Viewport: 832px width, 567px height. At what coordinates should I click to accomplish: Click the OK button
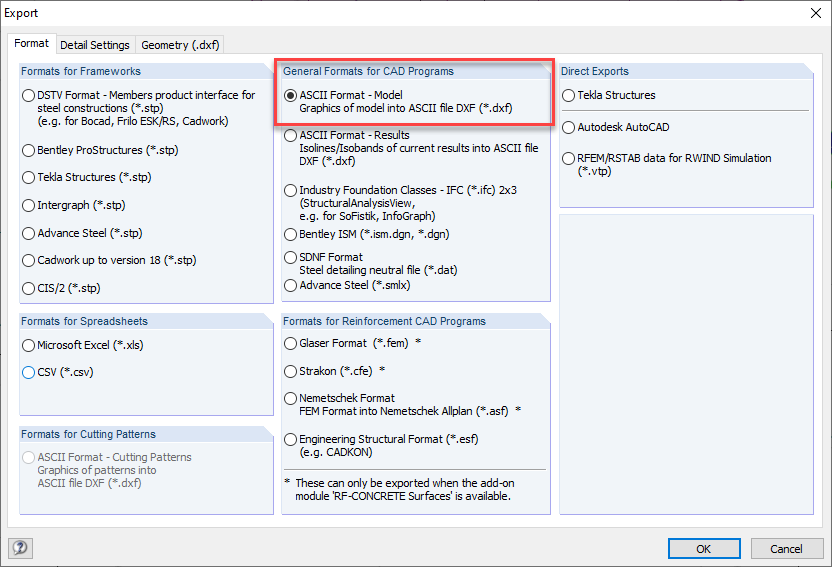click(x=703, y=548)
